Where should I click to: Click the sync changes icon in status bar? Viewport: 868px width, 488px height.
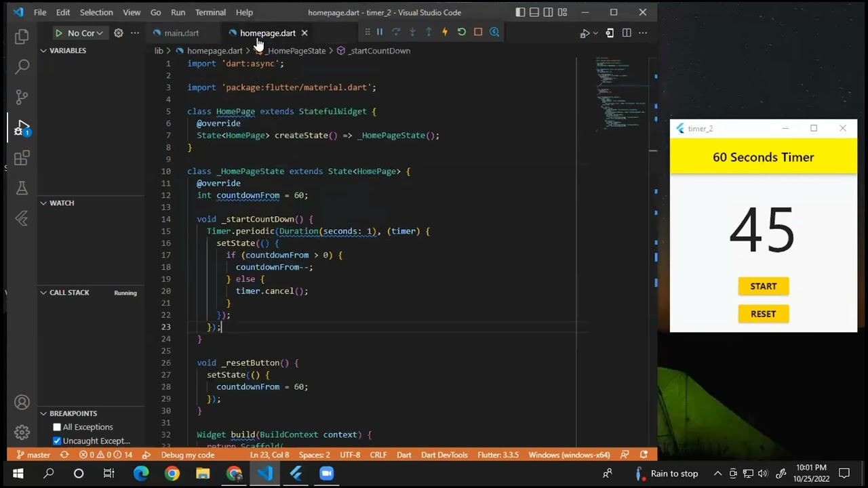pos(64,455)
